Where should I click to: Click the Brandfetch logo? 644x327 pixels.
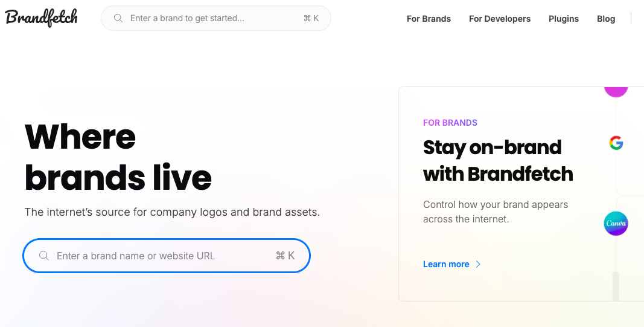tap(42, 18)
